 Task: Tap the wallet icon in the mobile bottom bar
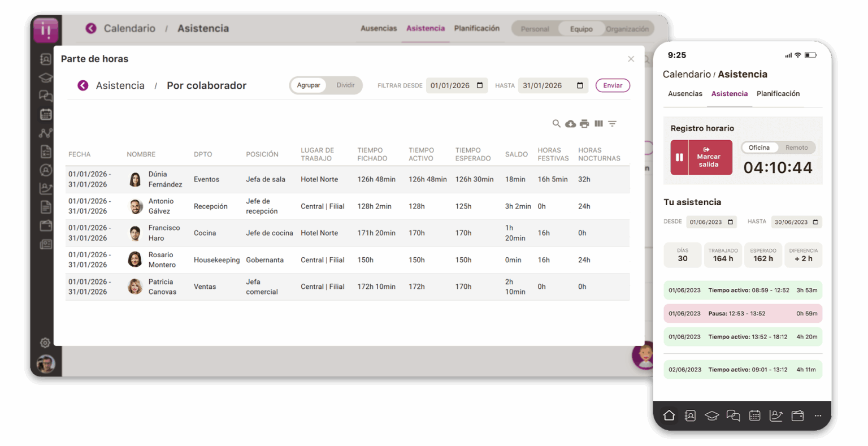tap(797, 415)
